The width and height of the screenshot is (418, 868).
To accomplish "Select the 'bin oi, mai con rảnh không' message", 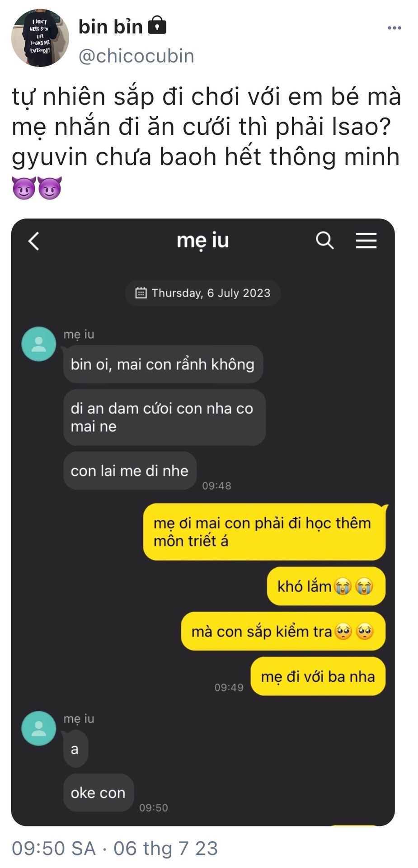I will 163,364.
